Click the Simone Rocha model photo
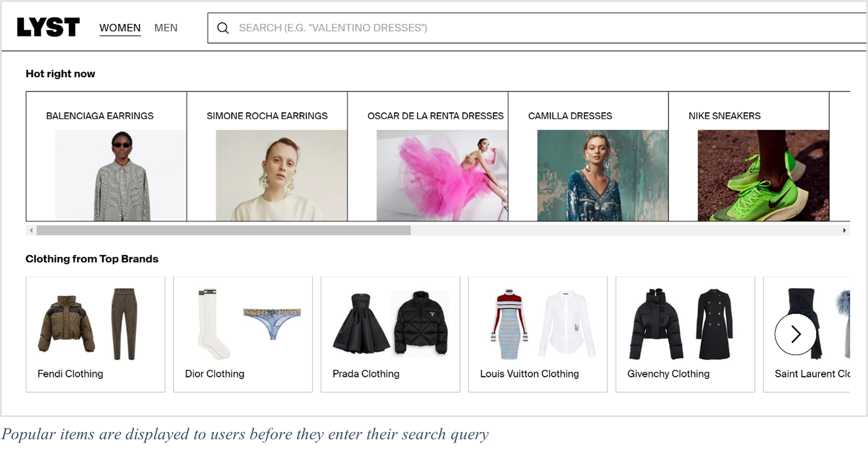Viewport: 868px width, 461px height. pyautogui.click(x=281, y=175)
